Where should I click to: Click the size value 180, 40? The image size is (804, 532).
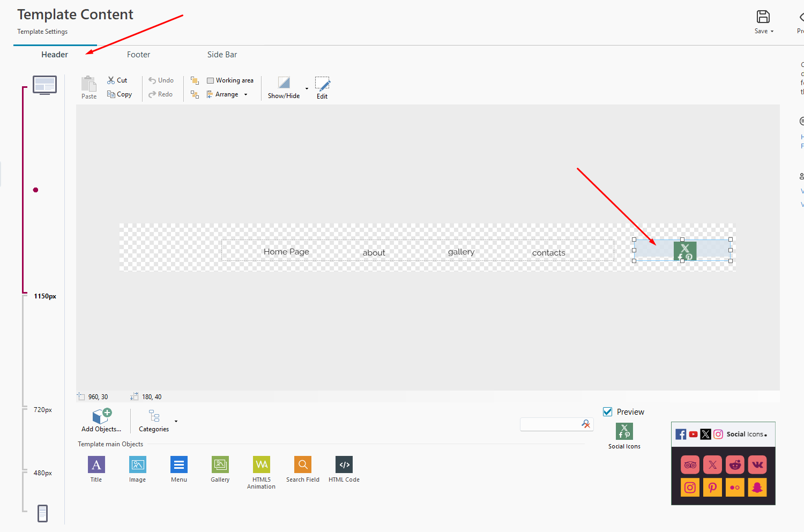152,397
